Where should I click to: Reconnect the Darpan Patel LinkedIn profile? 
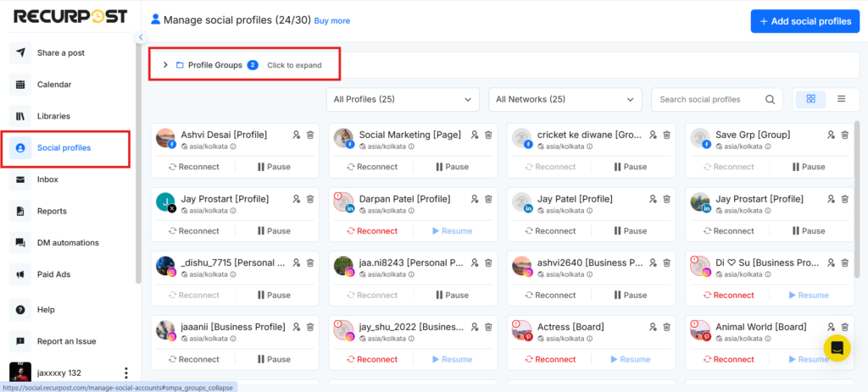pyautogui.click(x=372, y=230)
